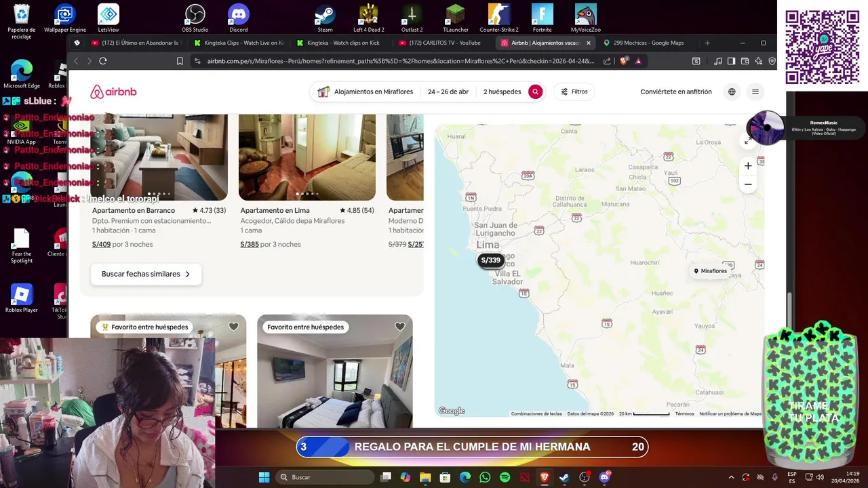Close the Airbnb browser tab
868x488 pixels.
pyautogui.click(x=588, y=43)
